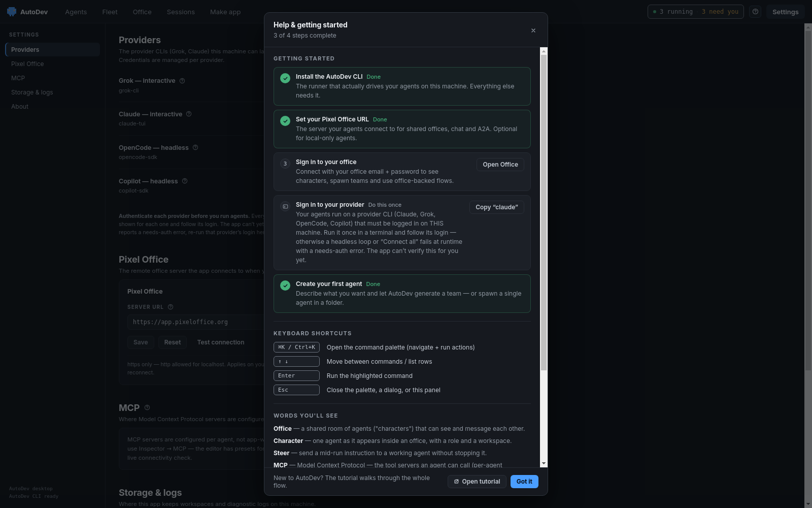Open Storage & logs settings section
This screenshot has width=812, height=508.
pyautogui.click(x=52, y=92)
